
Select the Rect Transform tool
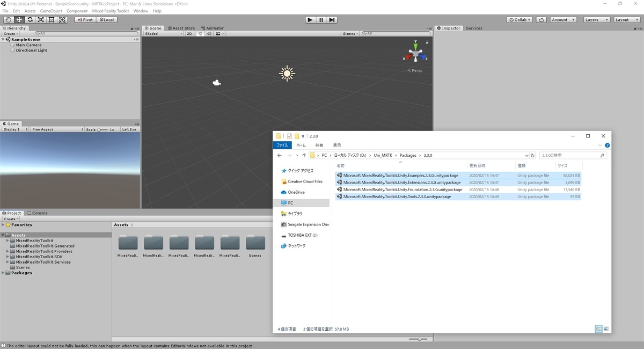52,20
